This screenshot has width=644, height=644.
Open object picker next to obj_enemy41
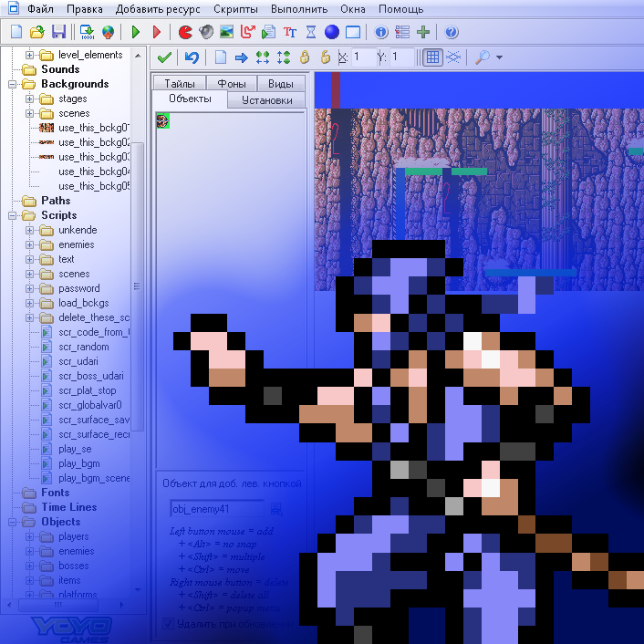pyautogui.click(x=276, y=509)
